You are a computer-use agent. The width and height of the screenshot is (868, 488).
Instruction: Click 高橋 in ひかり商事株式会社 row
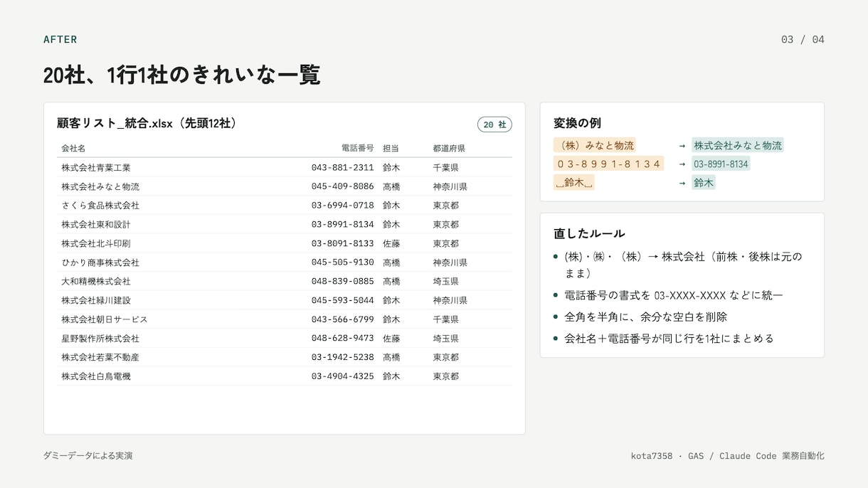(x=391, y=262)
